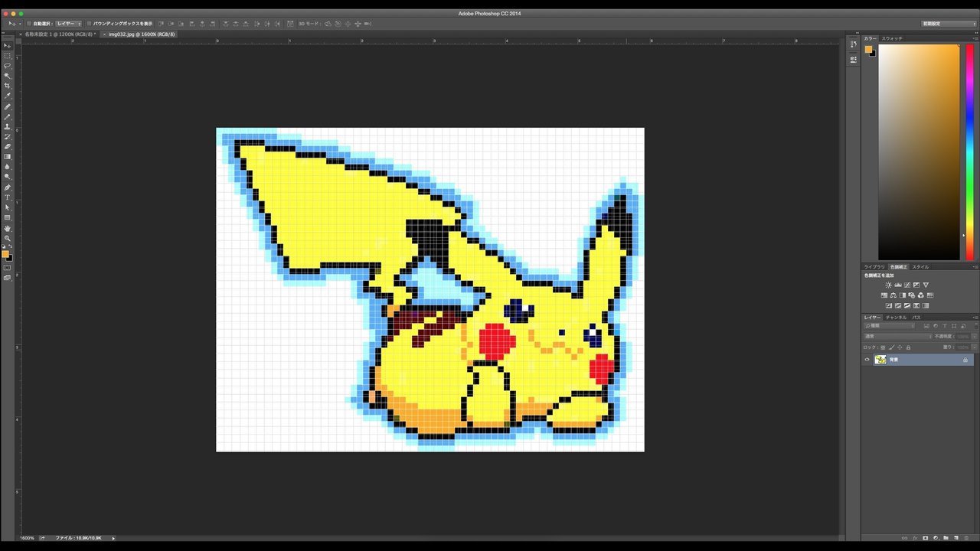Toggle lock position icon

click(x=900, y=347)
